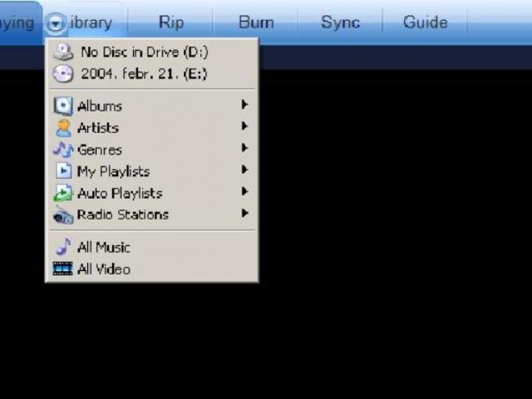Click the My Playlists icon

[x=64, y=171]
